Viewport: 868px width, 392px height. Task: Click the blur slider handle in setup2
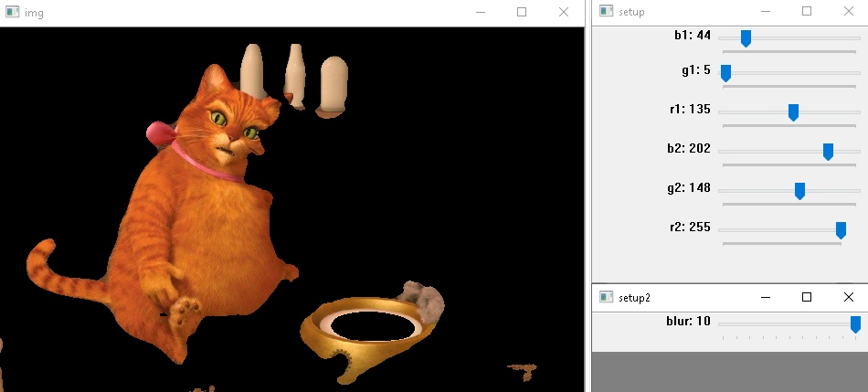pos(855,324)
